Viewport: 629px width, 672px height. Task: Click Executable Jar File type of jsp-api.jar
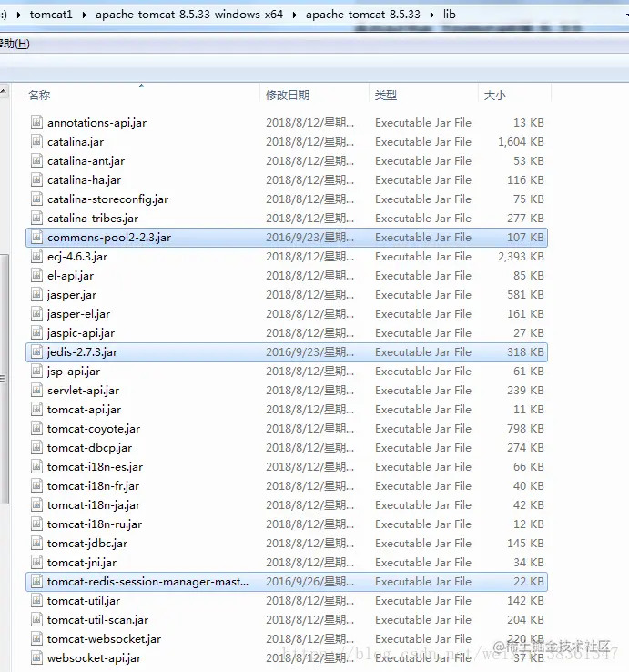(423, 372)
